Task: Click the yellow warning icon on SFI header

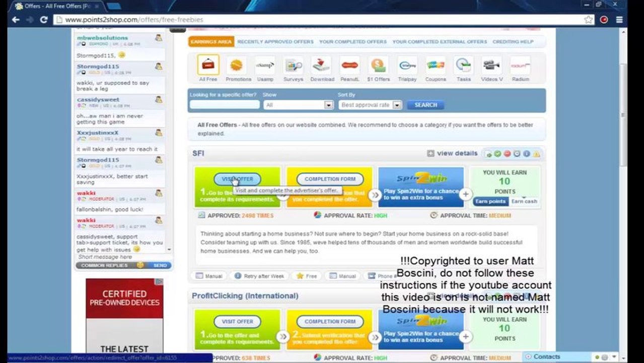Action: point(536,154)
